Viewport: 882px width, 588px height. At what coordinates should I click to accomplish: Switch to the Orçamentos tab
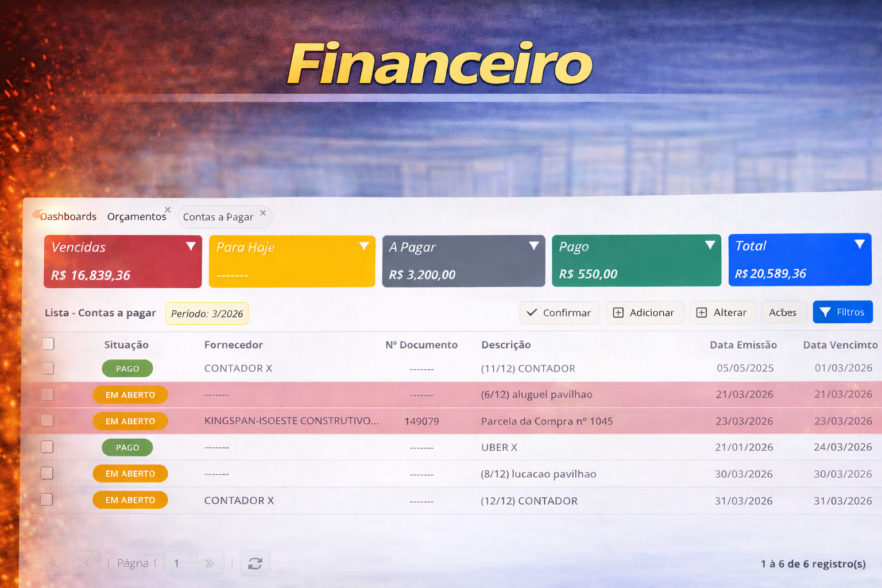click(x=136, y=216)
